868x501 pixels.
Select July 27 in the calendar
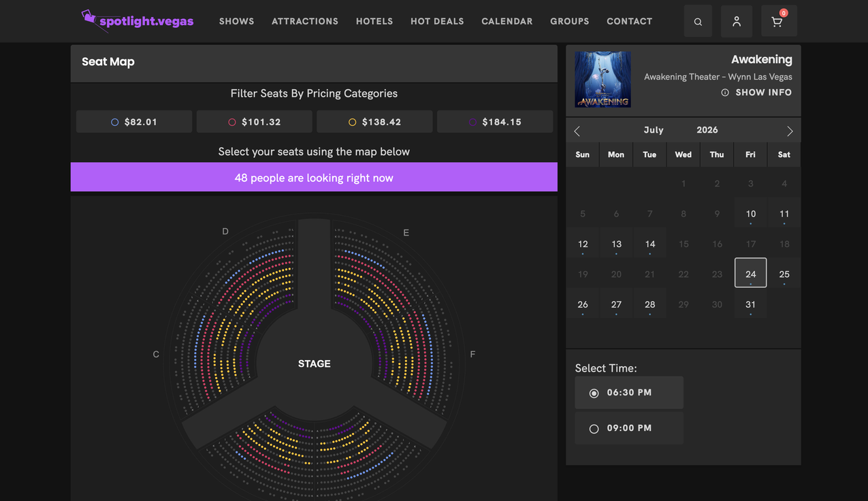click(x=616, y=304)
